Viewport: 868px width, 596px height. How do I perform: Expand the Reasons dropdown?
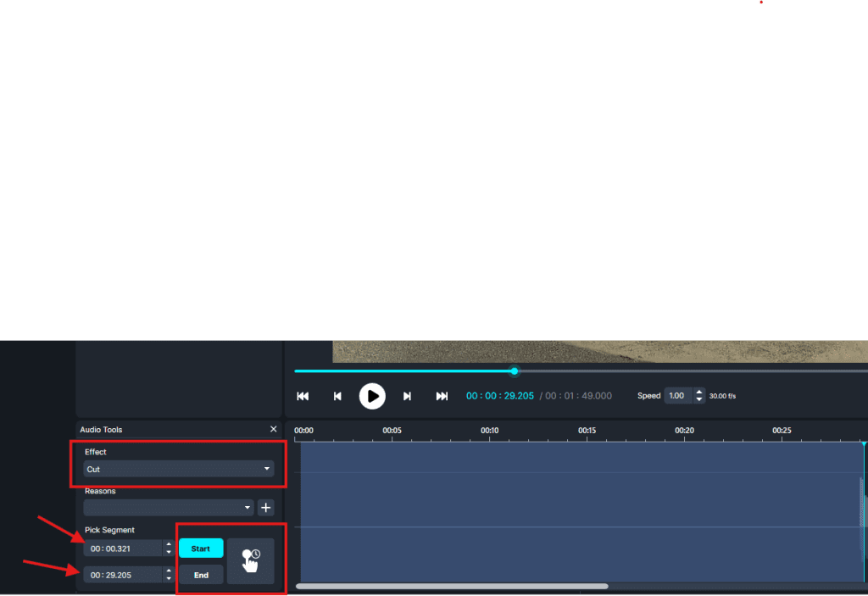pos(169,508)
